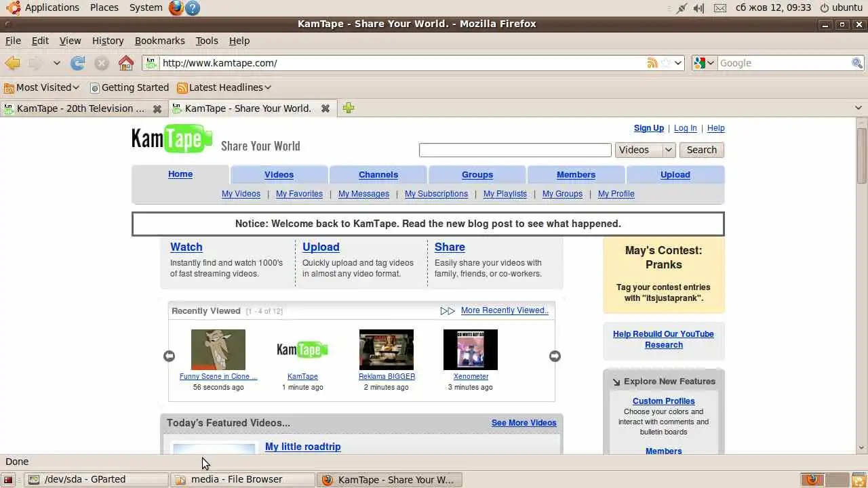Click the volume speaker icon in panel
This screenshot has height=488, width=868.
point(699,8)
